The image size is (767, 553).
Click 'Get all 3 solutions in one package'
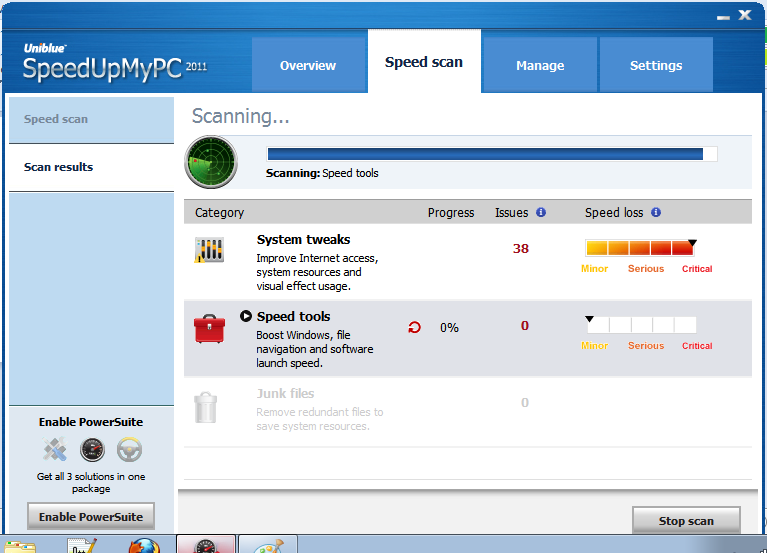point(91,482)
